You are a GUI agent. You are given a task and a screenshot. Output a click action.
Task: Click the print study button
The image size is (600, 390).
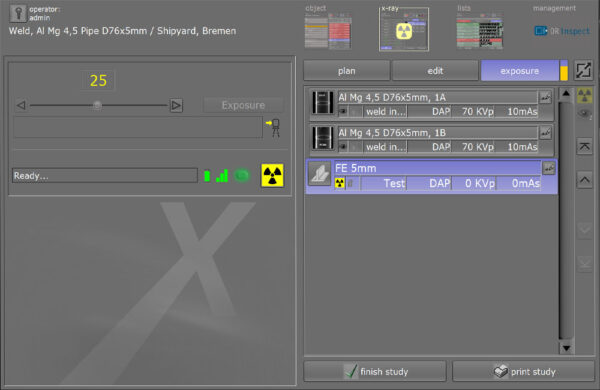coord(523,371)
